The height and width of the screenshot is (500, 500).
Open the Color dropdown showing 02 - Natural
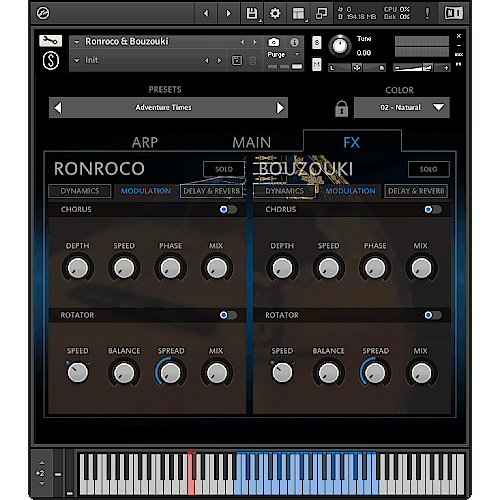click(x=402, y=108)
